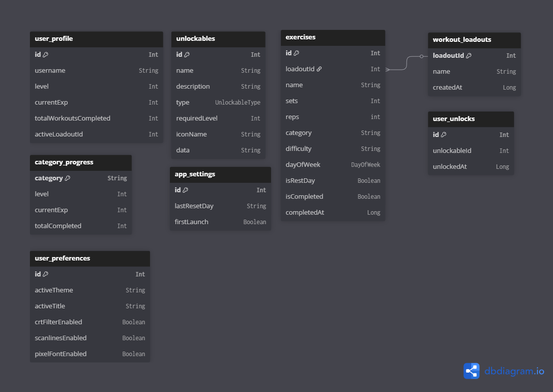Screen dimensions: 553x392
Task: Select the activeLoadoutId column in user_profile
Action: tap(96, 134)
